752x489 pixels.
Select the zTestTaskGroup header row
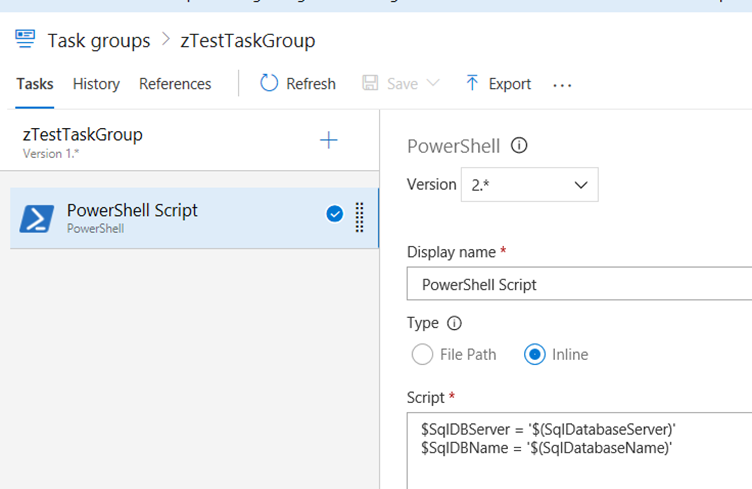[150, 141]
